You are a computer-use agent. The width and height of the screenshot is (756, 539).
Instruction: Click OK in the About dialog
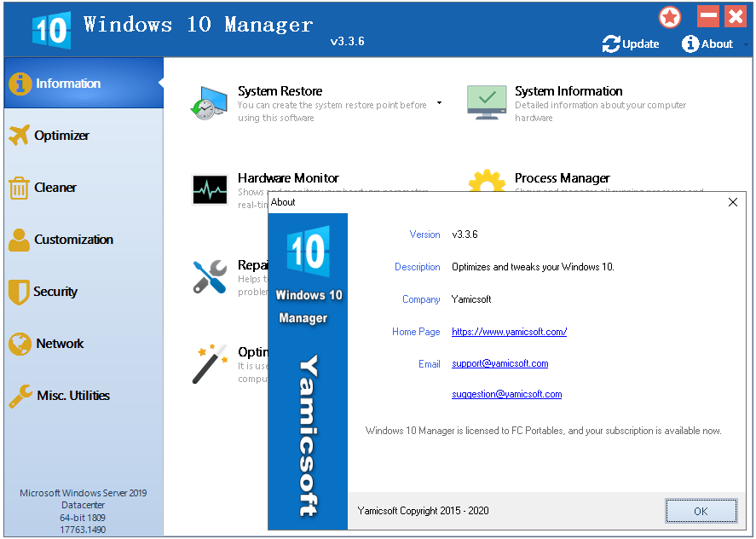click(701, 511)
